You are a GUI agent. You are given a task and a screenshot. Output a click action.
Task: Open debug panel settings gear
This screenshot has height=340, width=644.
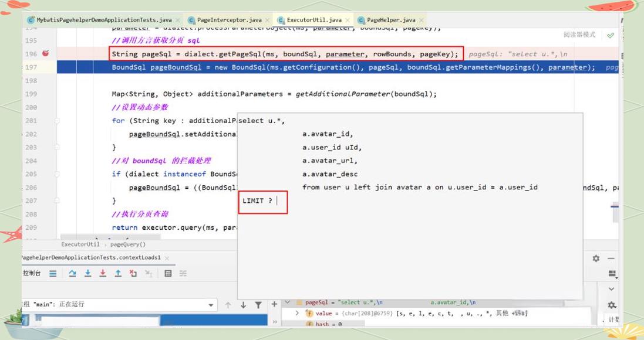tap(596, 259)
